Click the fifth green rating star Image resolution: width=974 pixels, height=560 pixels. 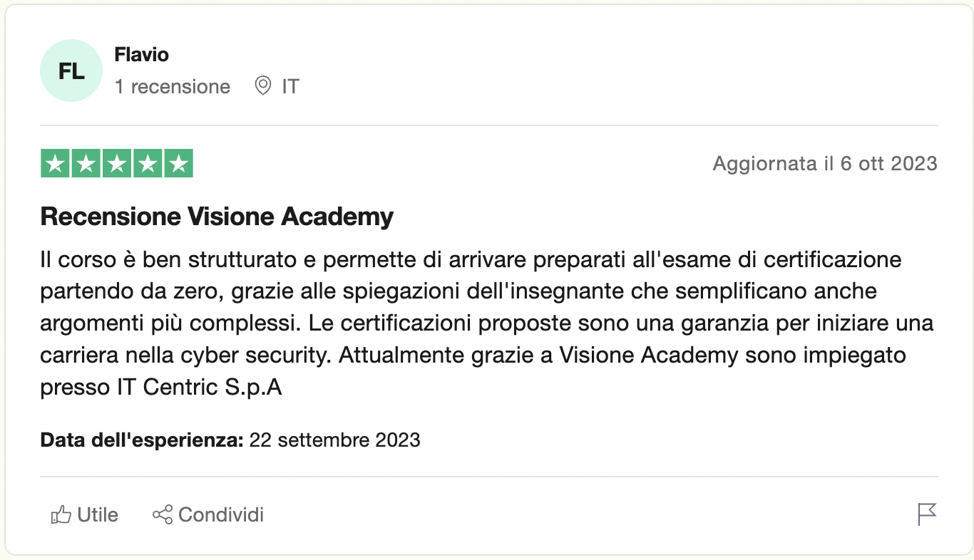(x=179, y=164)
